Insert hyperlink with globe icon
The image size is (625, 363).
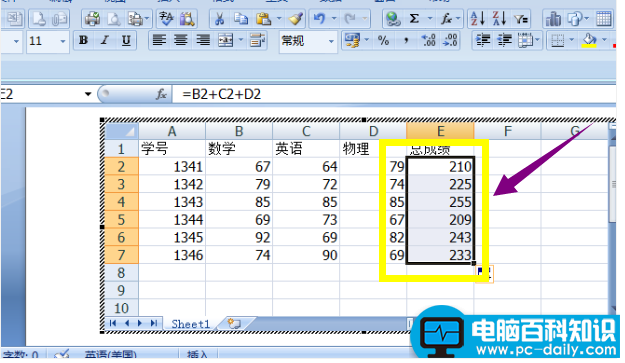point(393,18)
